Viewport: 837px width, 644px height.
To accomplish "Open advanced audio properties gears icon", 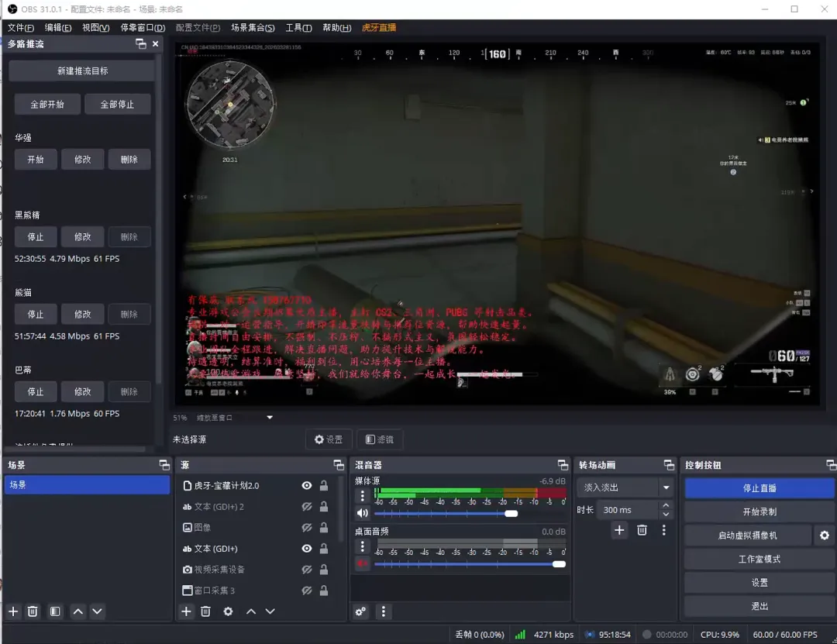I will tap(361, 611).
